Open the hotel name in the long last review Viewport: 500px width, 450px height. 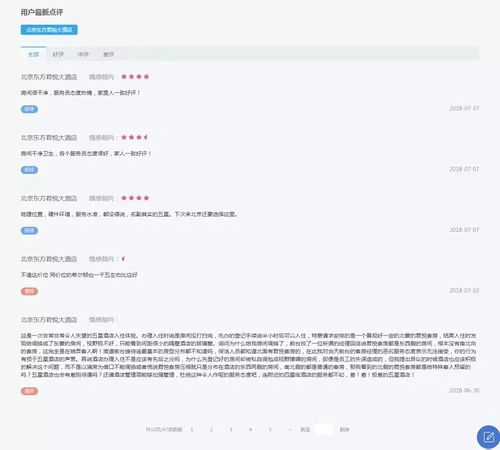pos(49,320)
